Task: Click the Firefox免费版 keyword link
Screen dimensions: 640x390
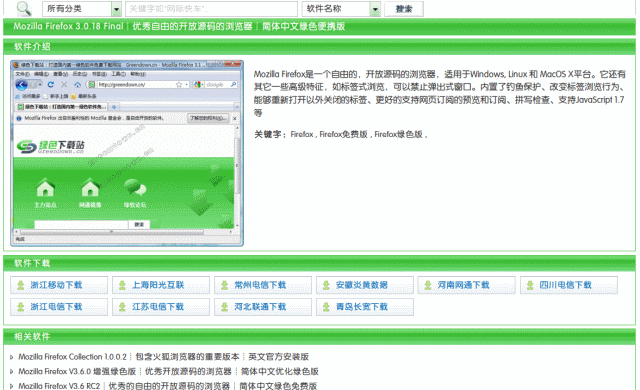Action: point(343,134)
